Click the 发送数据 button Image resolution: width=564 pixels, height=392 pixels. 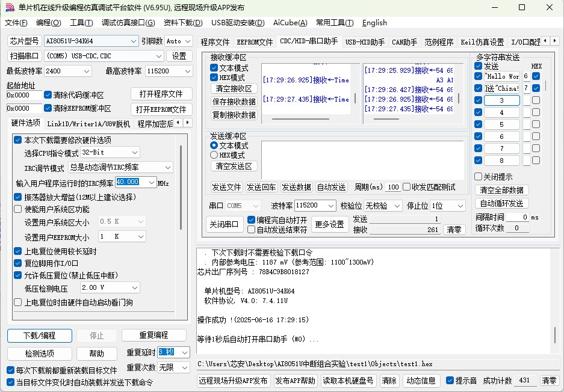tap(296, 187)
